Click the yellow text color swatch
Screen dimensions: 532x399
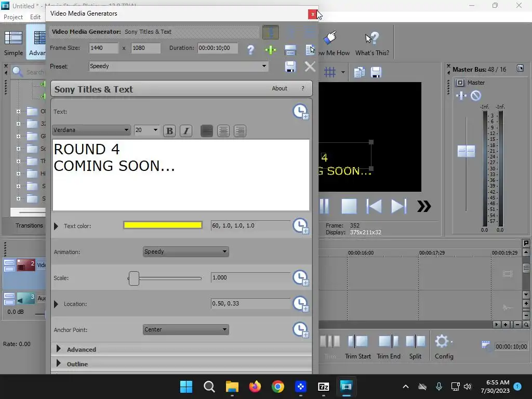163,225
